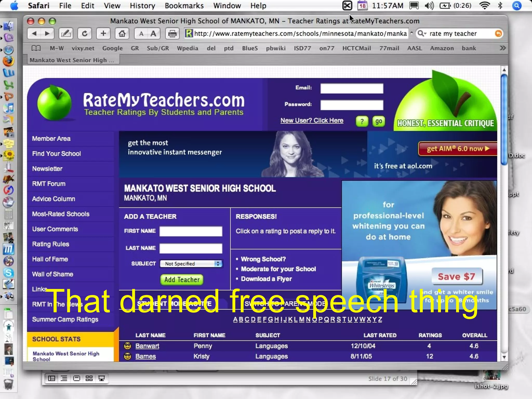Go back with Safari's back arrow
This screenshot has height=399, width=532.
click(34, 34)
